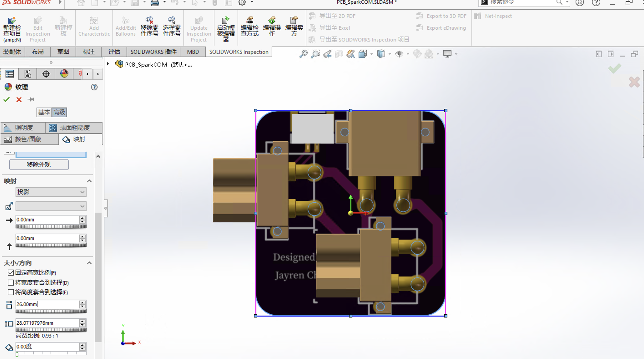
Task: Accept texture with green checkmark
Action: click(x=7, y=100)
